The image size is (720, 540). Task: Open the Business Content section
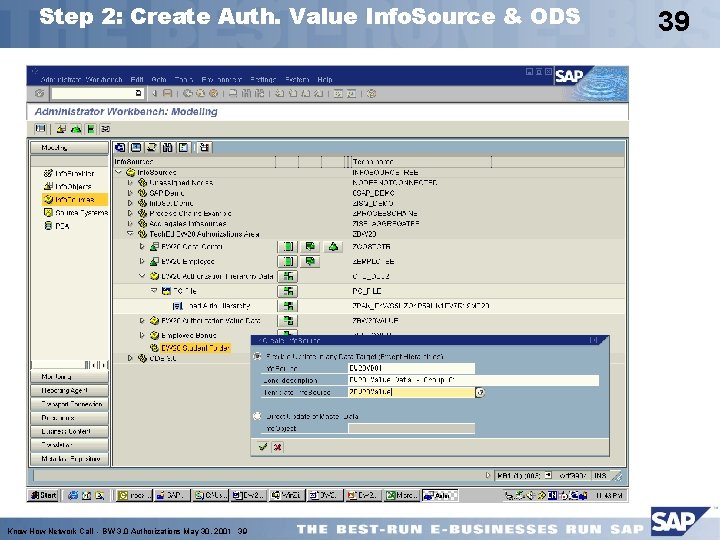[x=69, y=431]
